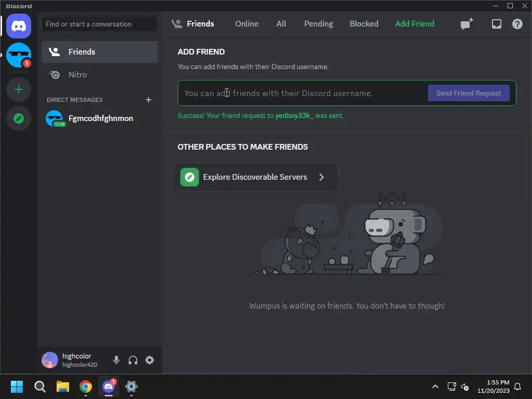Click the muted volume tray icon

[x=465, y=387]
